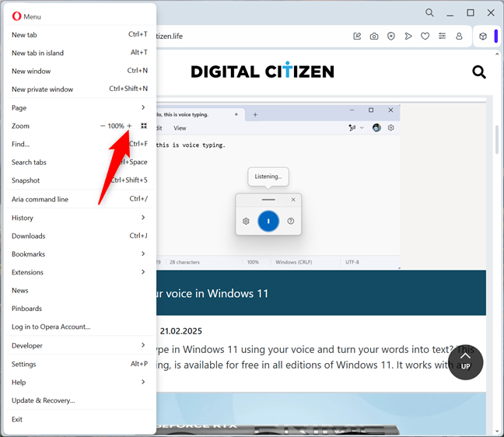
Task: Click the Digital Citizen site search magnifier
Action: 479,72
